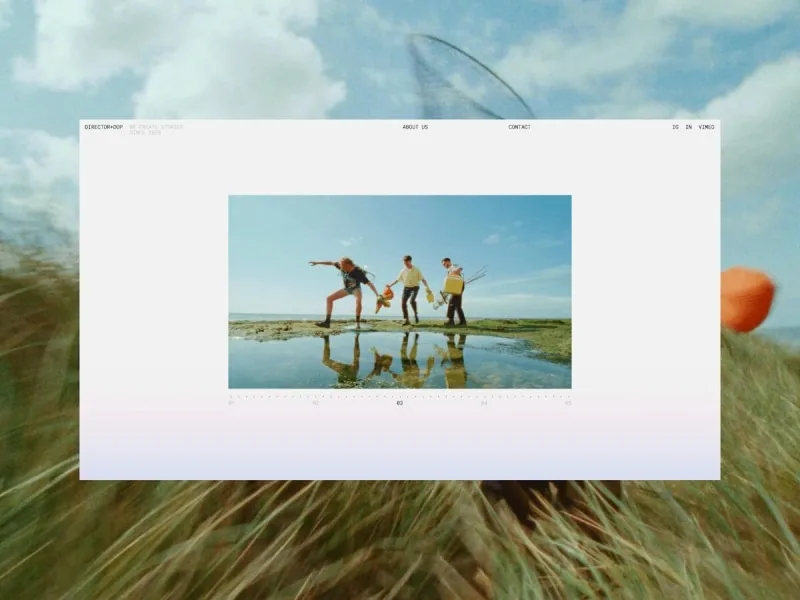Switch to slide 04
800x600 pixels.
pos(484,403)
